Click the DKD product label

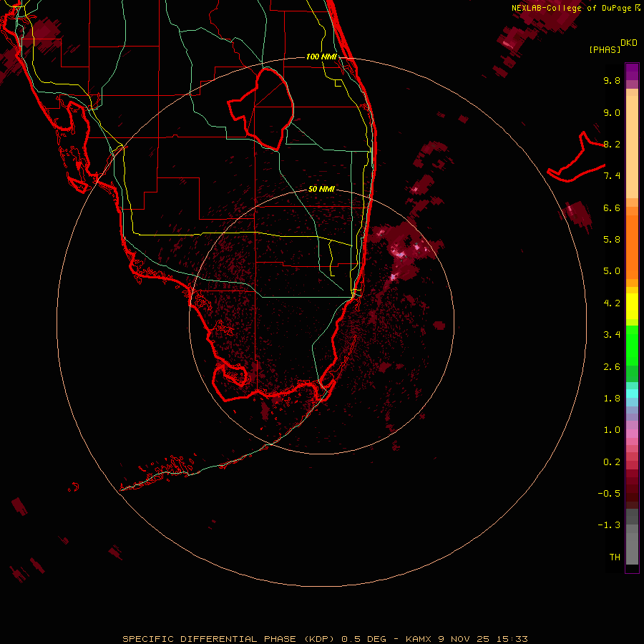point(629,43)
